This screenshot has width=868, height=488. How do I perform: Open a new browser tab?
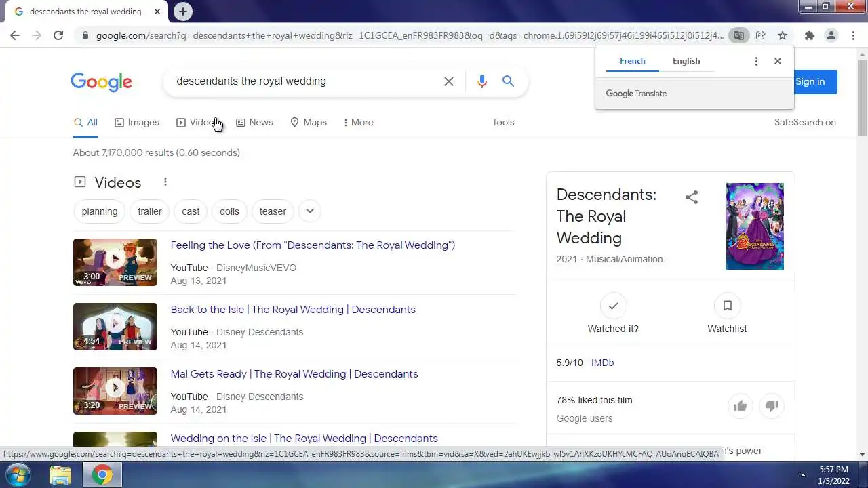point(182,12)
